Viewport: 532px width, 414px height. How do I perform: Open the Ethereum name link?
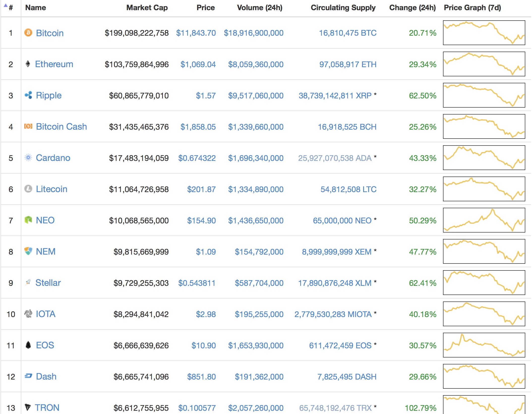tap(54, 64)
